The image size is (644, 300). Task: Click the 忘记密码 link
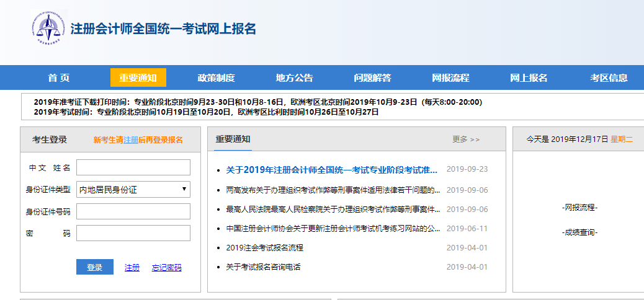click(166, 268)
